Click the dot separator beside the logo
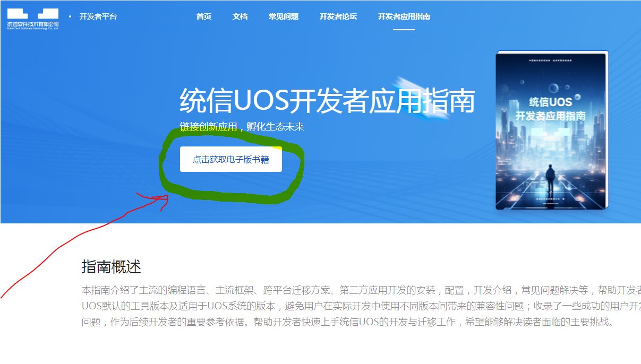The width and height of the screenshot is (641, 364). click(x=71, y=16)
